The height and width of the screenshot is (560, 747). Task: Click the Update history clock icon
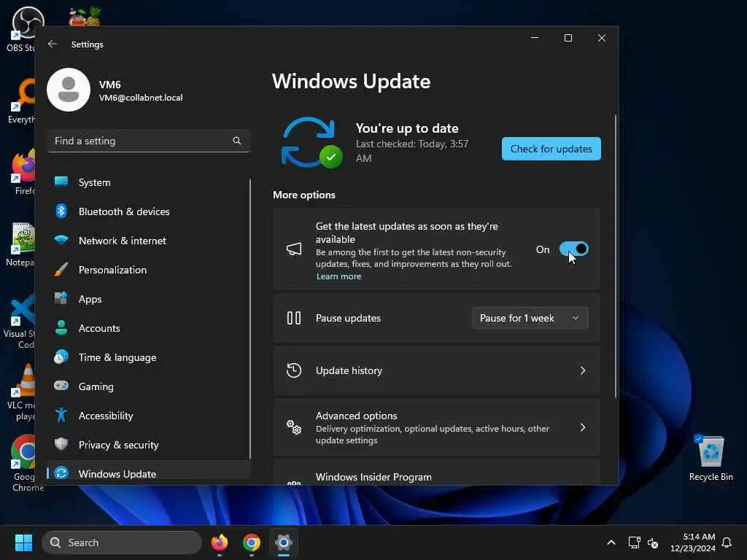294,370
